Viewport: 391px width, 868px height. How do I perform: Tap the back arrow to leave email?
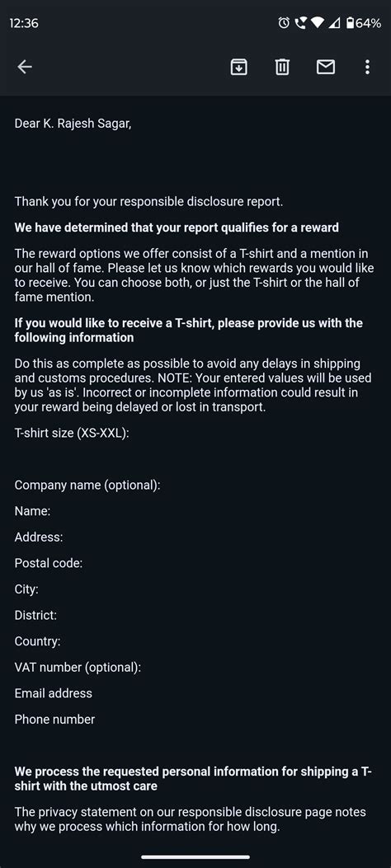(x=25, y=67)
